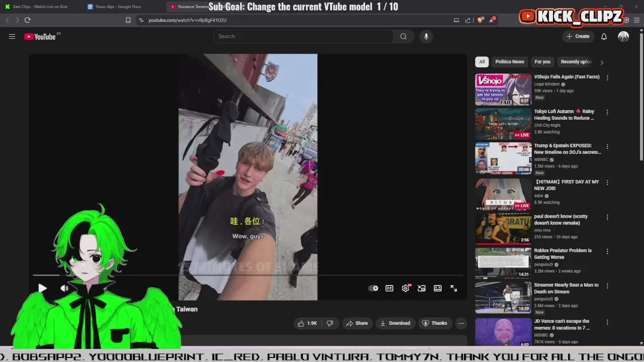Screen dimensions: 644x362
Task: Play the video
Action: 42,288
